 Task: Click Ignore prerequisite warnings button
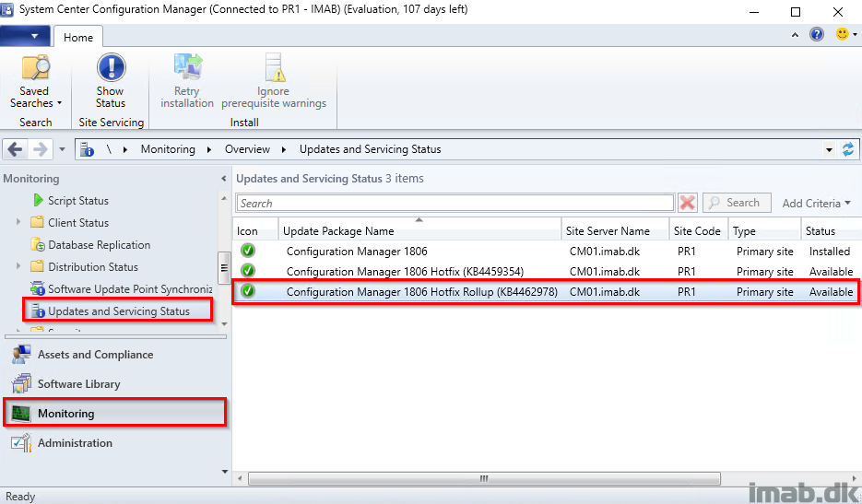tap(273, 81)
